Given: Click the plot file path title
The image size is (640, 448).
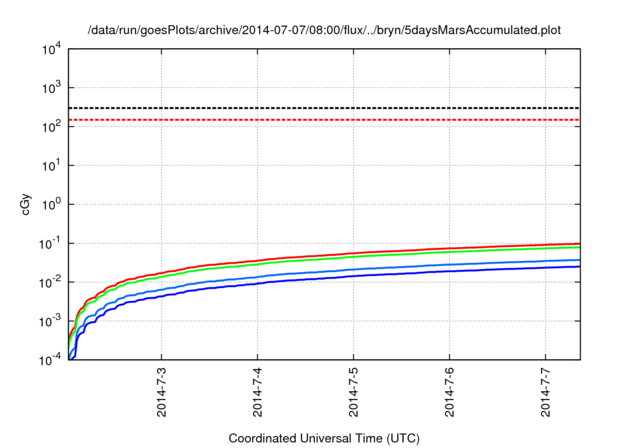Looking at the screenshot, I should point(324,30).
